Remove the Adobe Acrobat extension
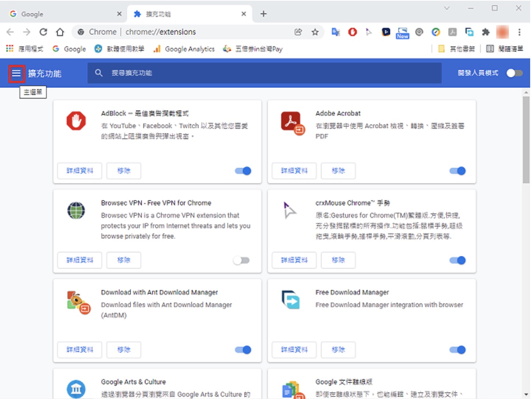 [x=338, y=171]
